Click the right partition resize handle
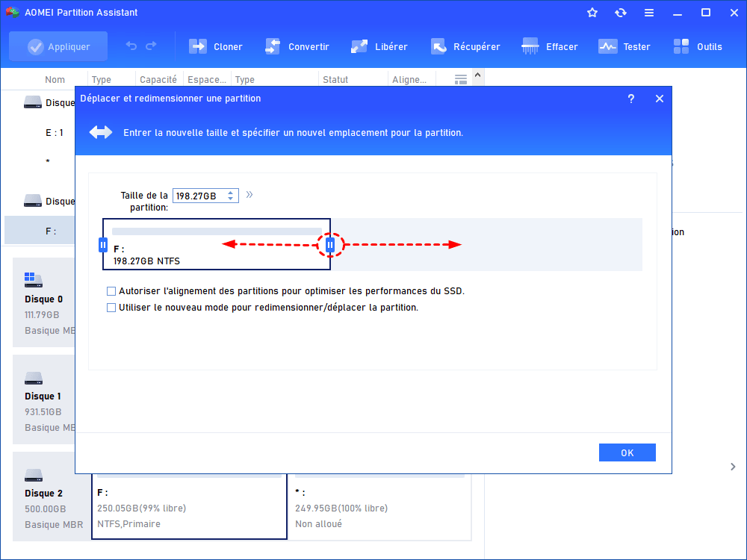 coord(330,245)
